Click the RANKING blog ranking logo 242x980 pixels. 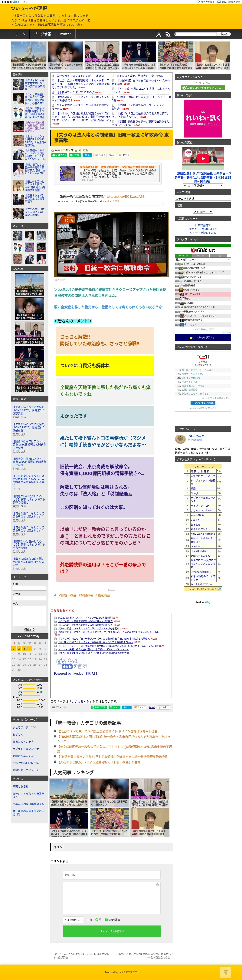[x=203, y=250]
